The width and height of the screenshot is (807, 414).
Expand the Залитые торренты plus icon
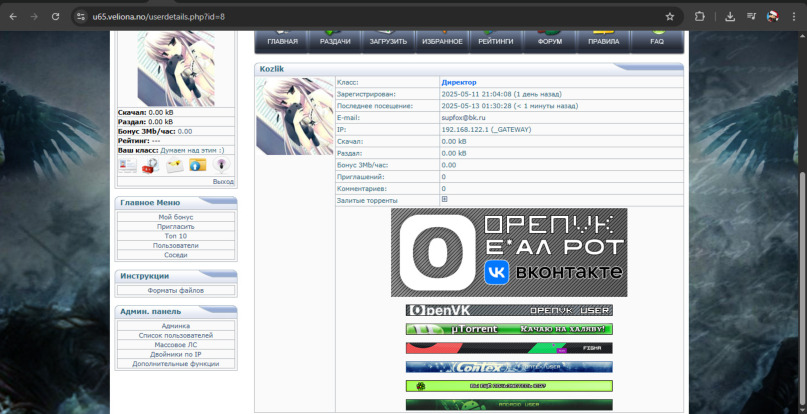coord(445,200)
